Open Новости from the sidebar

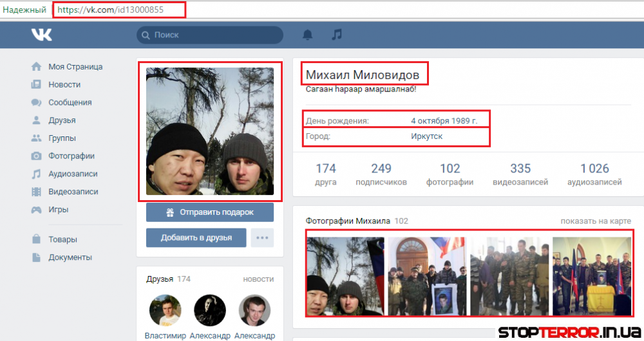click(x=64, y=84)
